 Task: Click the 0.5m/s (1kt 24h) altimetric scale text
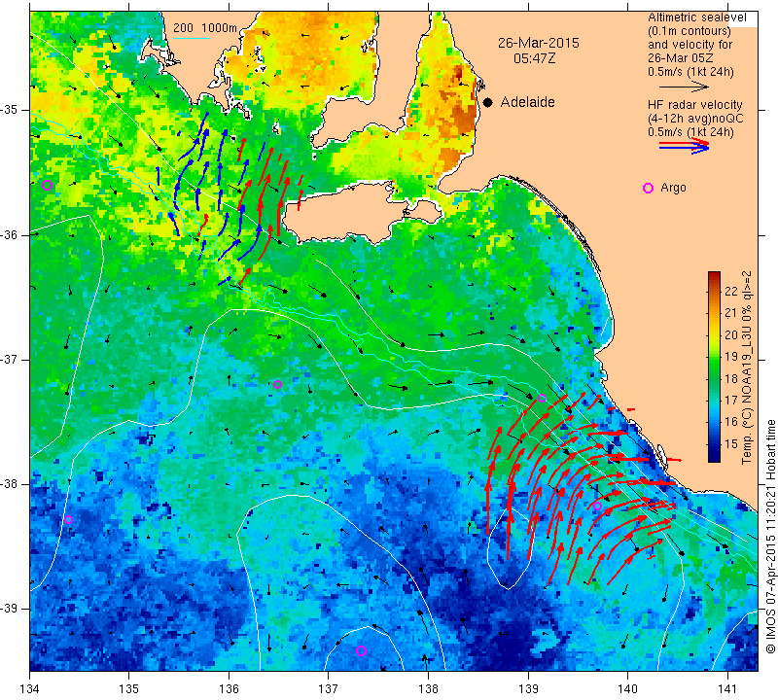point(690,72)
